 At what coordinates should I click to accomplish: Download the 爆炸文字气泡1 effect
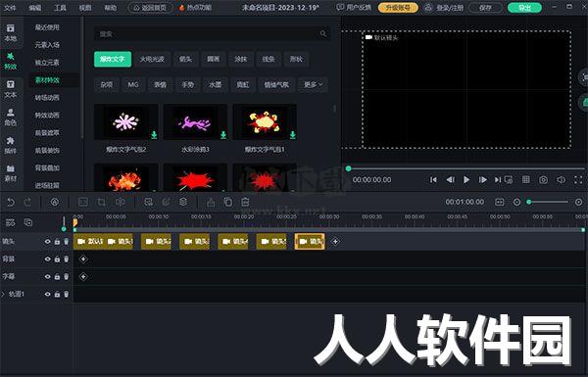tap(292, 134)
